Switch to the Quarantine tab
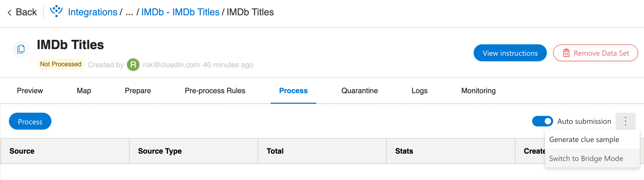Image resolution: width=644 pixels, height=180 pixels. click(359, 91)
